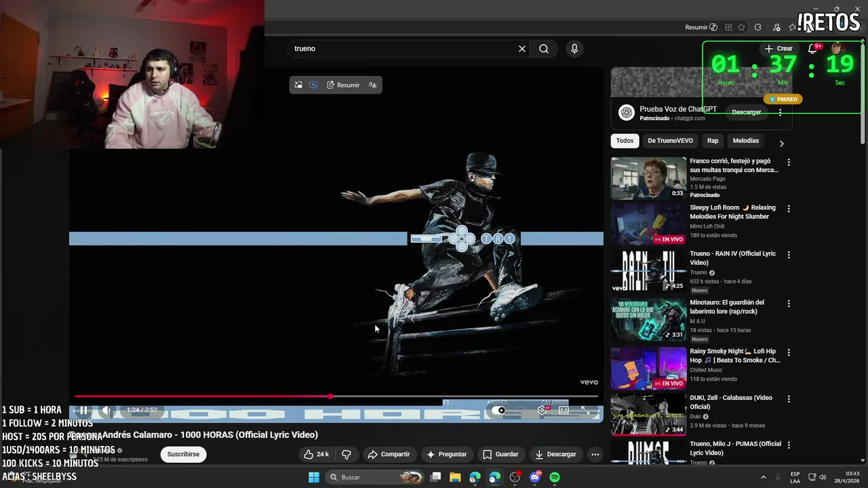Open options menu for Calabasas video
Image resolution: width=868 pixels, height=488 pixels.
tap(789, 399)
